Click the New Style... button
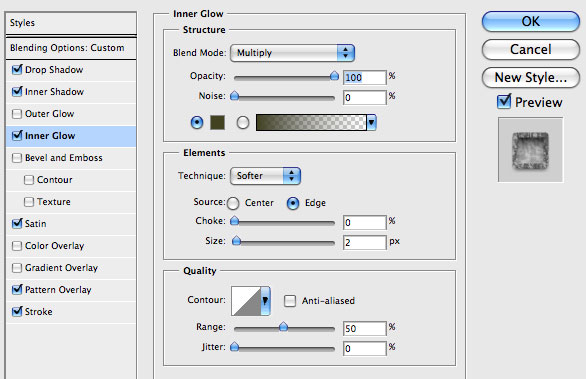Screen dimensions: 586x379 (531, 77)
